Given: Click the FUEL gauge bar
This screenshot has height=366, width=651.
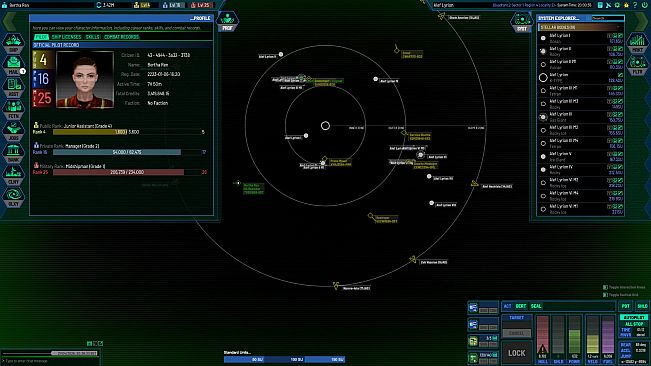Looking at the screenshot, I should [x=608, y=335].
